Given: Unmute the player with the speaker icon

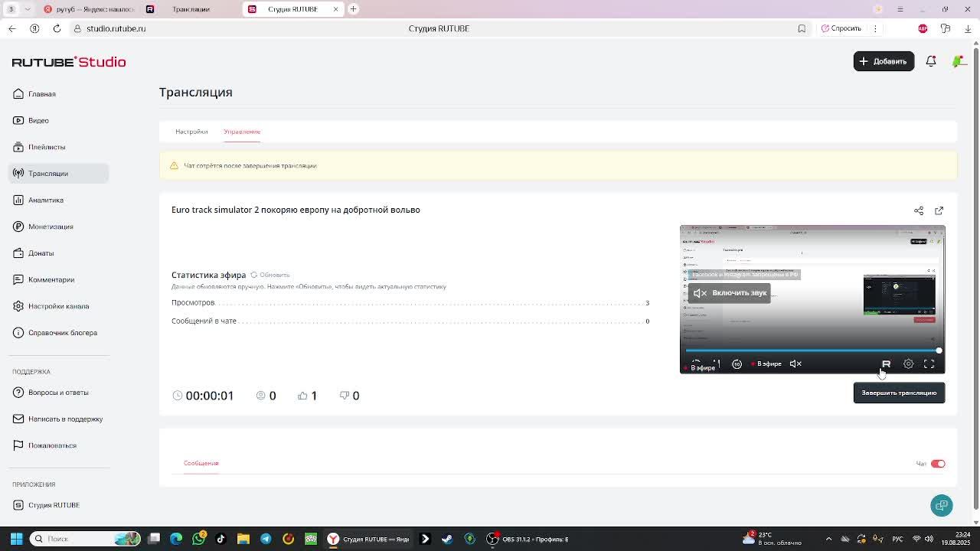Looking at the screenshot, I should (795, 364).
